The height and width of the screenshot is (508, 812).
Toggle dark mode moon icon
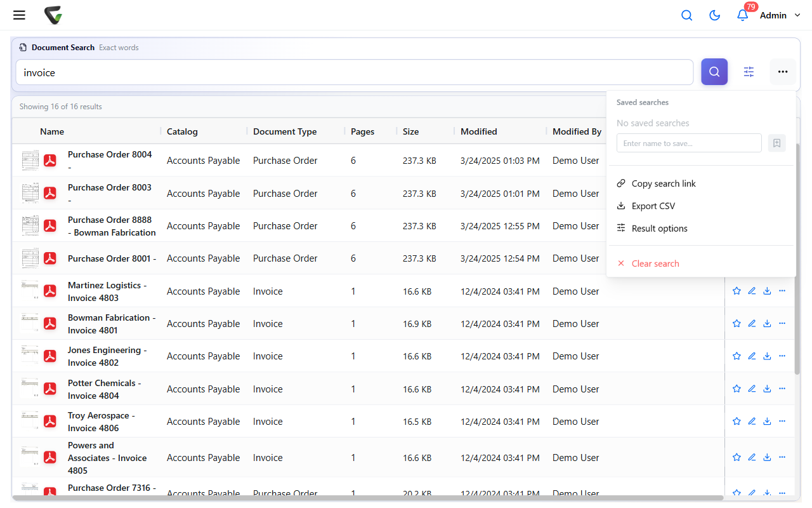point(714,15)
